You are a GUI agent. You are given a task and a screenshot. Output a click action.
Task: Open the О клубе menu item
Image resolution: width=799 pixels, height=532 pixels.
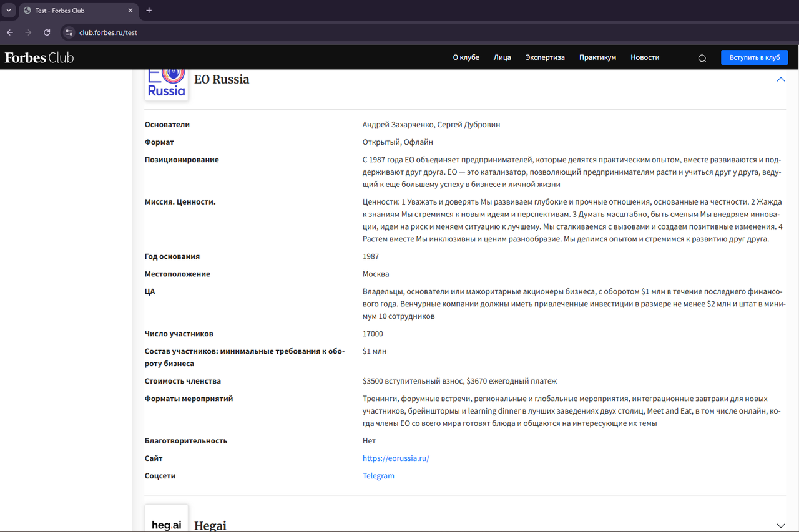click(466, 57)
